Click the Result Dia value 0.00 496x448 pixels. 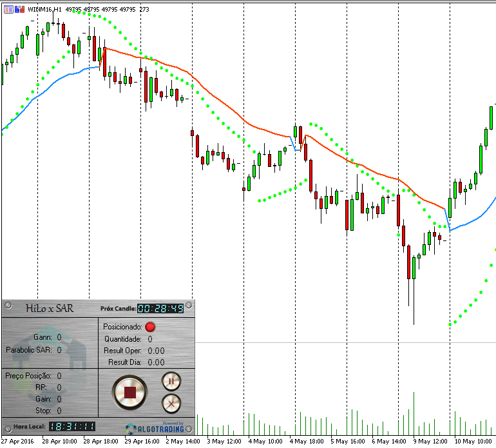pyautogui.click(x=156, y=362)
